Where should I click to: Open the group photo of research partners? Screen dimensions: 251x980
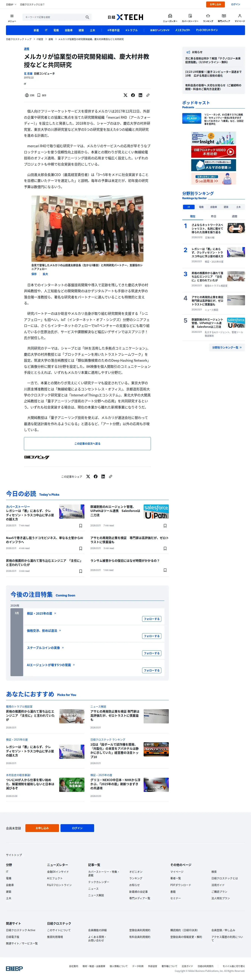tap(87, 228)
